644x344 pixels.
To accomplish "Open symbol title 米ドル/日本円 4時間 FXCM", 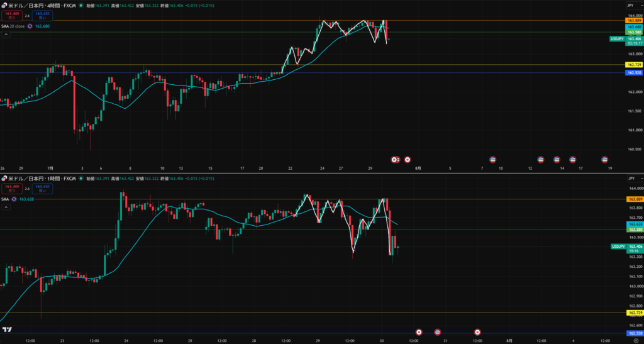I will tap(42, 6).
